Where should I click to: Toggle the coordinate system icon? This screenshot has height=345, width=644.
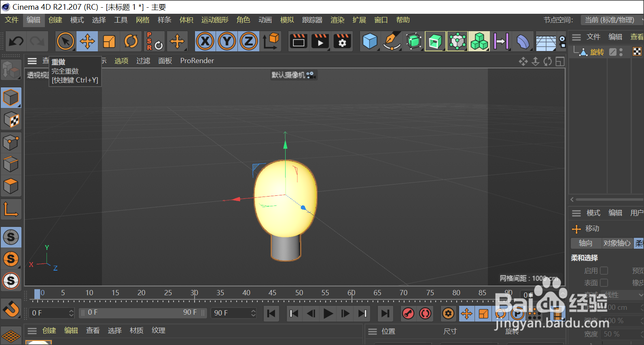pyautogui.click(x=271, y=41)
